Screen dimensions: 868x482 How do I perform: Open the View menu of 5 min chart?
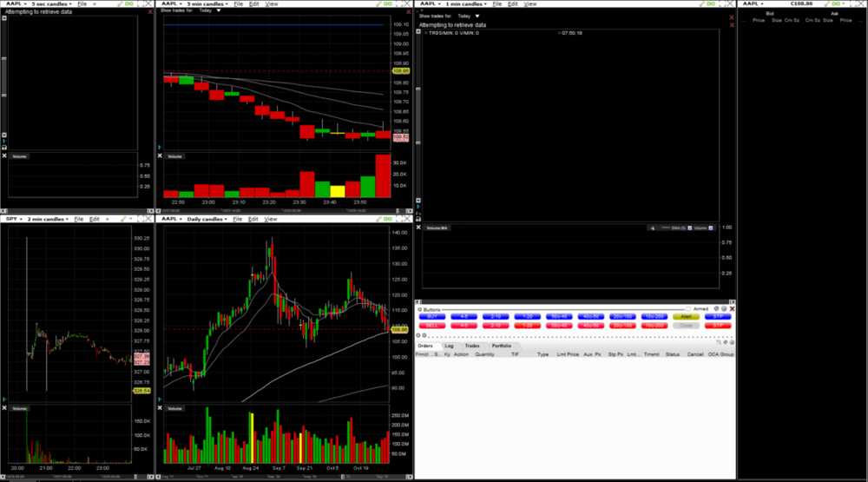[272, 4]
